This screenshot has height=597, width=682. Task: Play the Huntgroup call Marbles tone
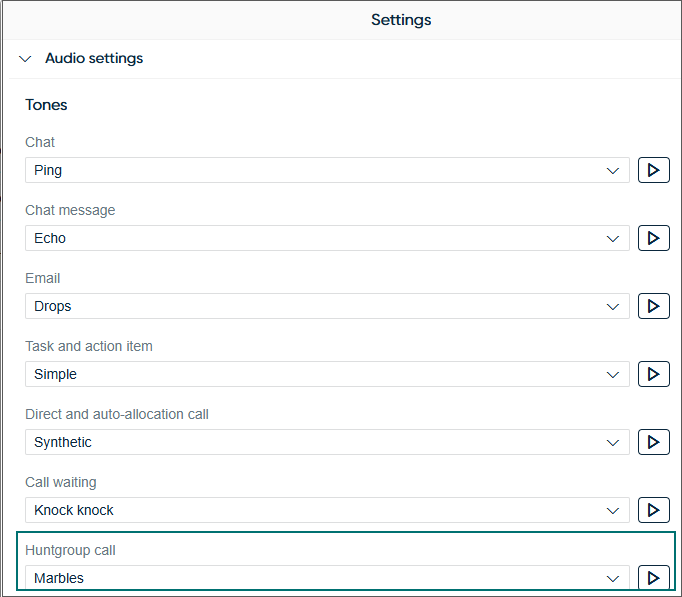[x=653, y=578]
